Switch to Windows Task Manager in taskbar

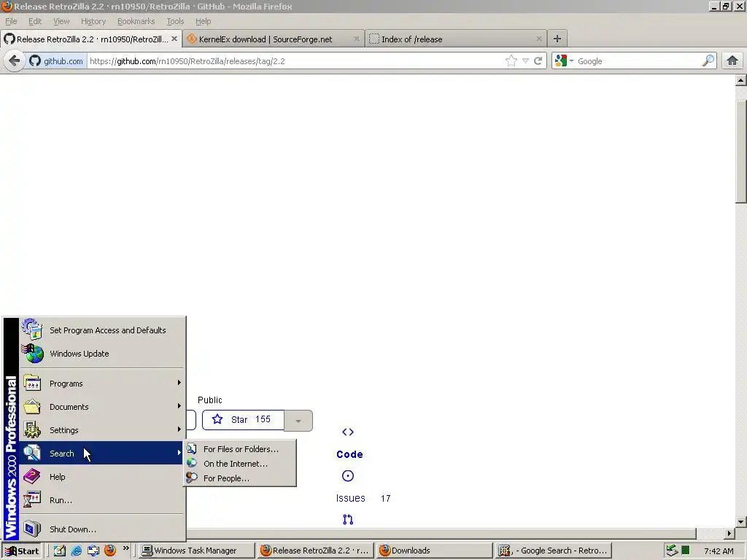[x=196, y=551]
